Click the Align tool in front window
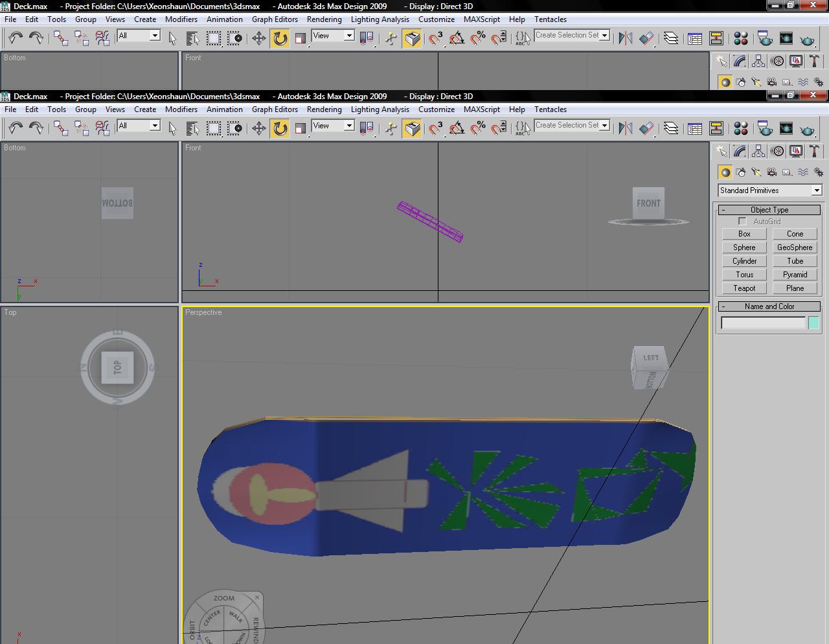The width and height of the screenshot is (829, 644). pos(646,128)
